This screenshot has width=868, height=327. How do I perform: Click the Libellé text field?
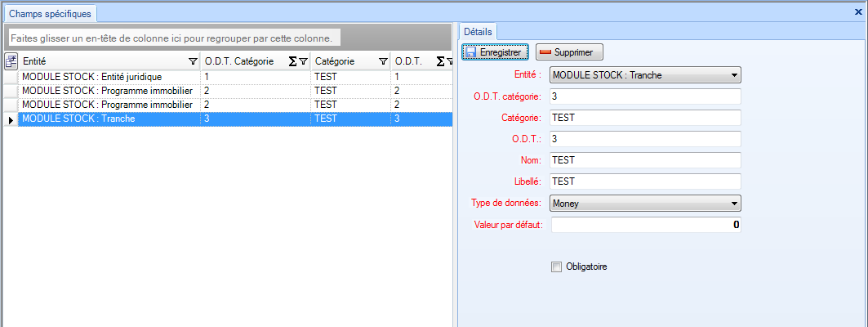pyautogui.click(x=645, y=181)
